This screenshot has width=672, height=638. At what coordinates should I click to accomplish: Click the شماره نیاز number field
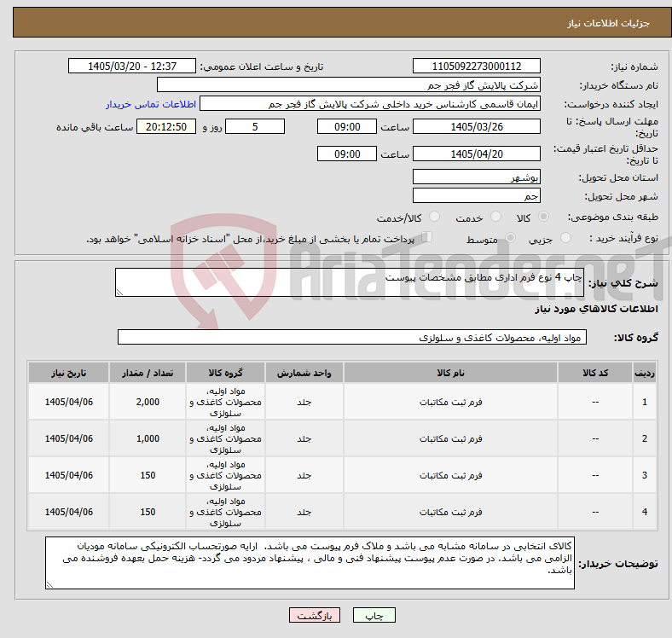(476, 66)
